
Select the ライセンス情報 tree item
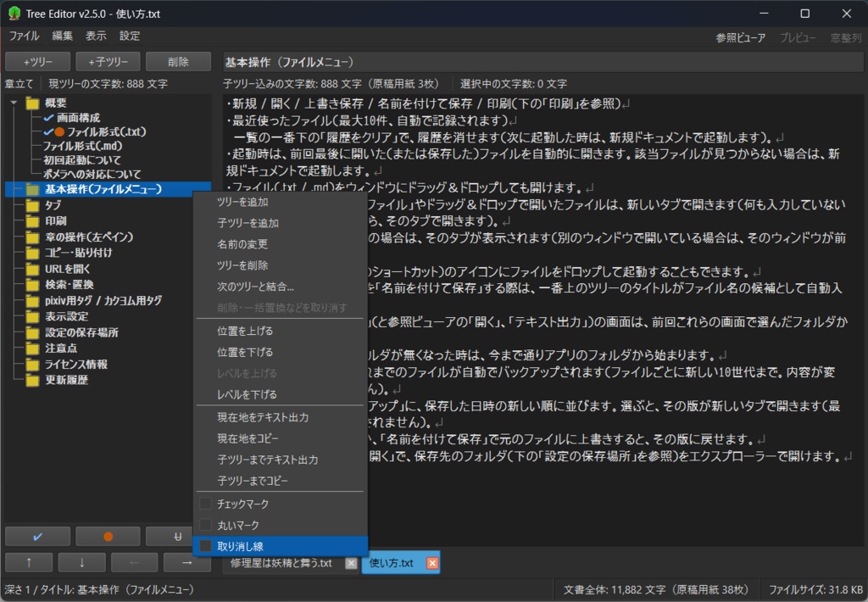pos(75,365)
